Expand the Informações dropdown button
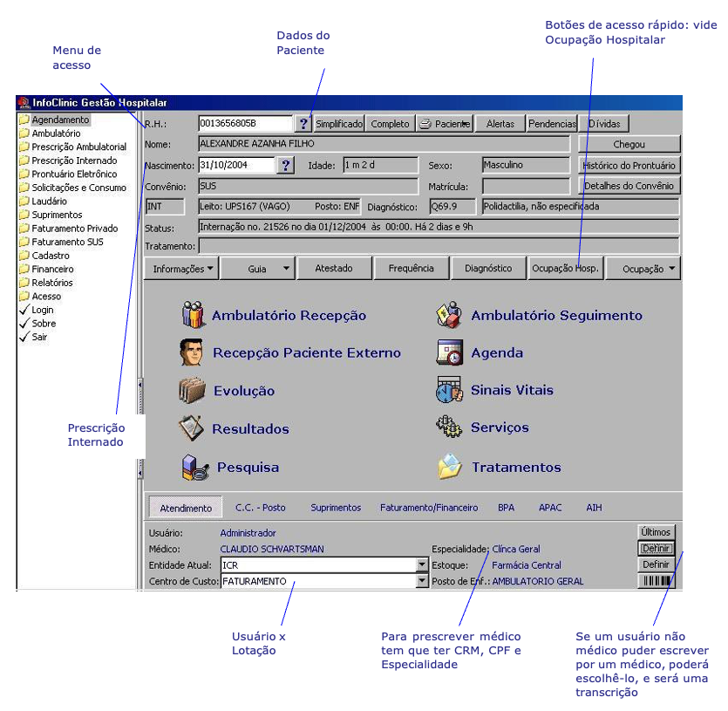Screen dimensions: 728x711 (x=181, y=269)
